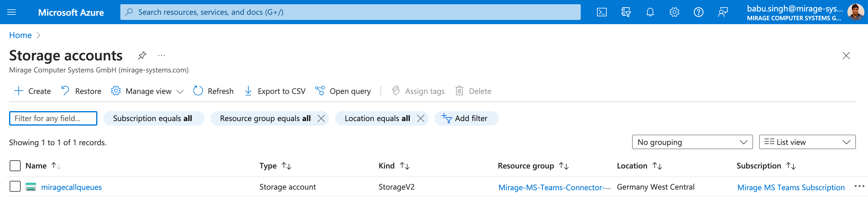Open Cloud Shell from the top bar
Screen dimensions: 868x205
point(602,12)
